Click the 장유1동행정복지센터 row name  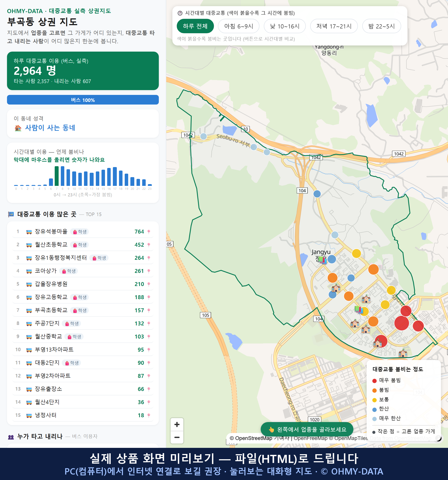[x=61, y=258]
